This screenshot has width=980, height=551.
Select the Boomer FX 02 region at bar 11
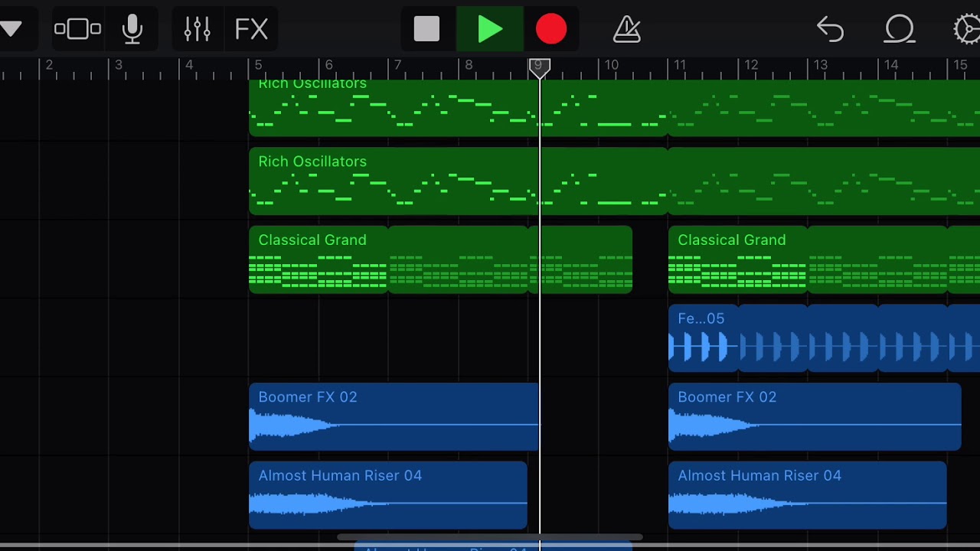(x=815, y=416)
